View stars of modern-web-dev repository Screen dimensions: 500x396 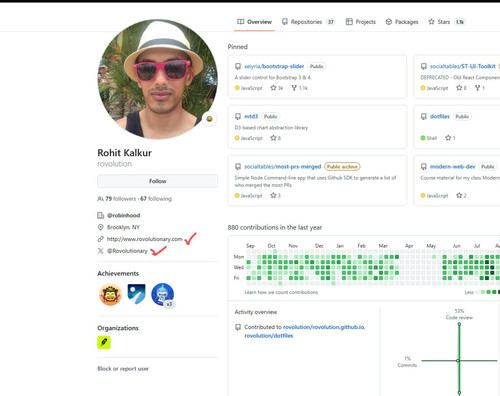coord(461,196)
